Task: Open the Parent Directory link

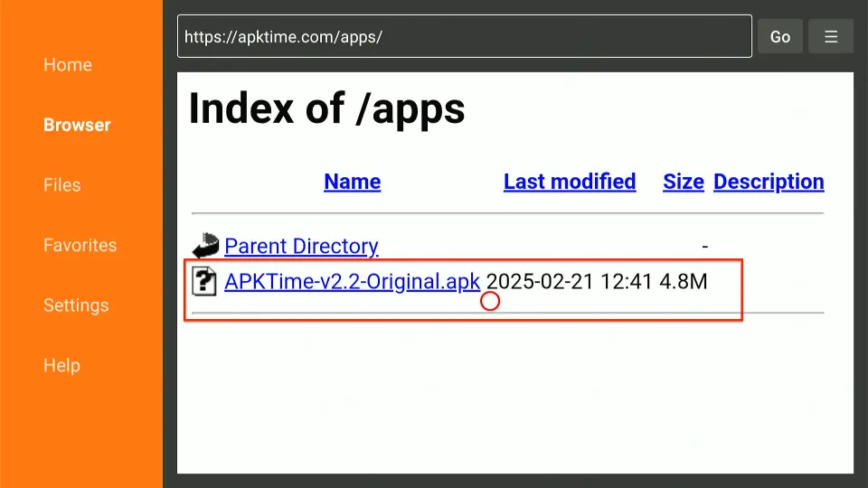Action: [x=301, y=246]
